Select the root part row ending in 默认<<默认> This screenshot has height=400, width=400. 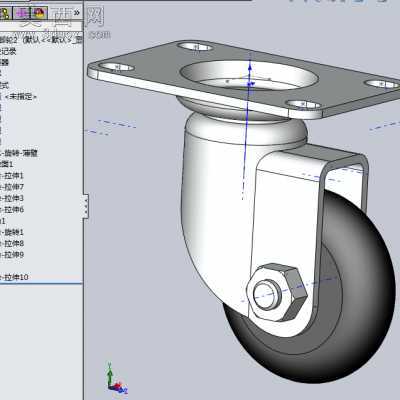41,40
